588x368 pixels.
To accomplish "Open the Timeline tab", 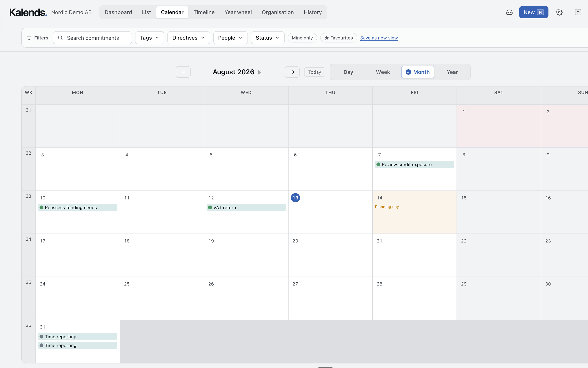I will click(x=204, y=12).
